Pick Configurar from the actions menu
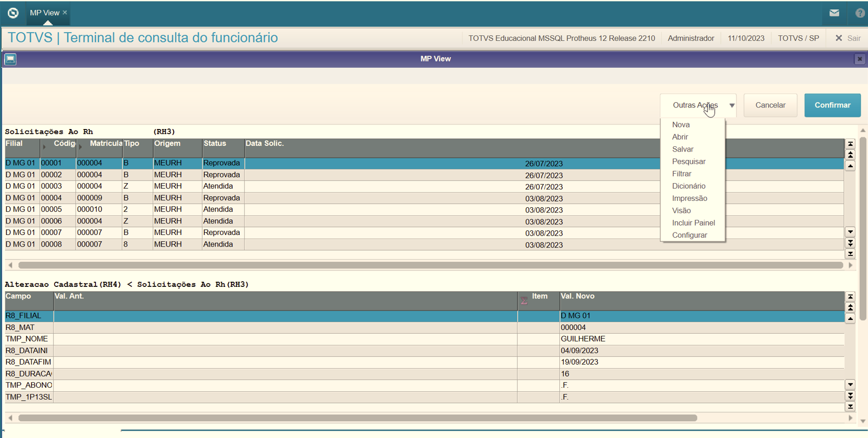This screenshot has height=438, width=868. click(x=689, y=235)
